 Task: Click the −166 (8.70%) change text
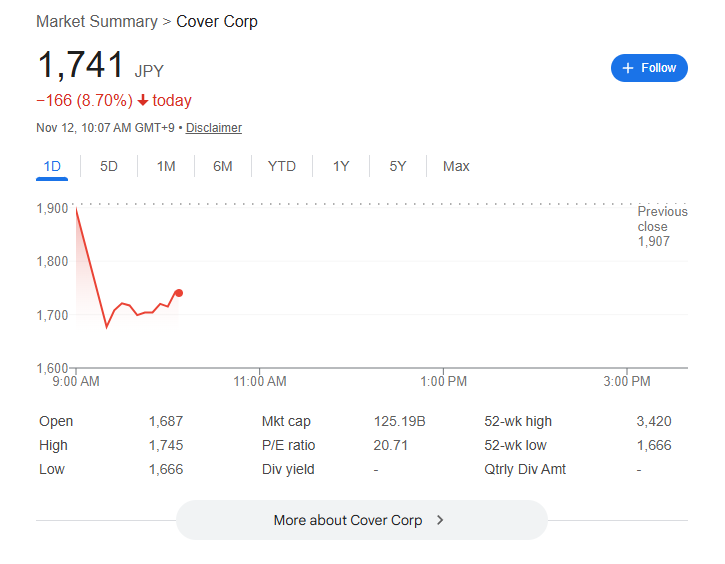point(85,100)
